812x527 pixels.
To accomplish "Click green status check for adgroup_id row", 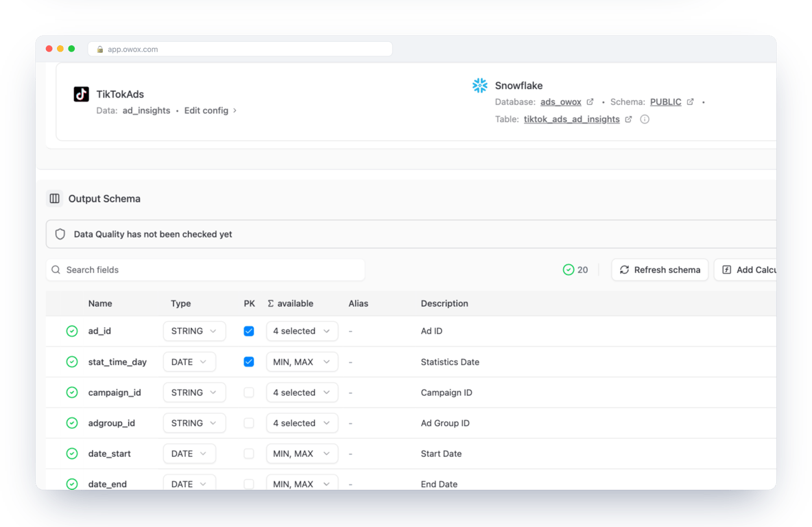I will click(x=72, y=423).
